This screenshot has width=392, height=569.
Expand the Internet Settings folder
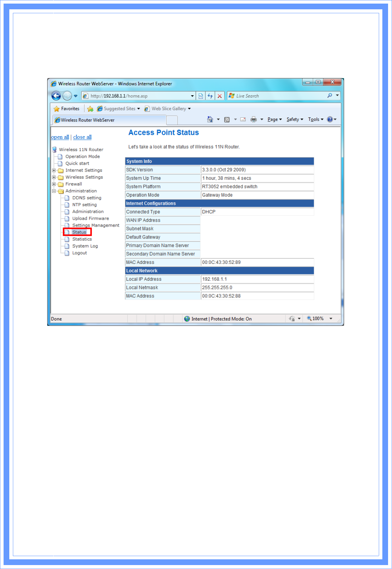point(54,170)
